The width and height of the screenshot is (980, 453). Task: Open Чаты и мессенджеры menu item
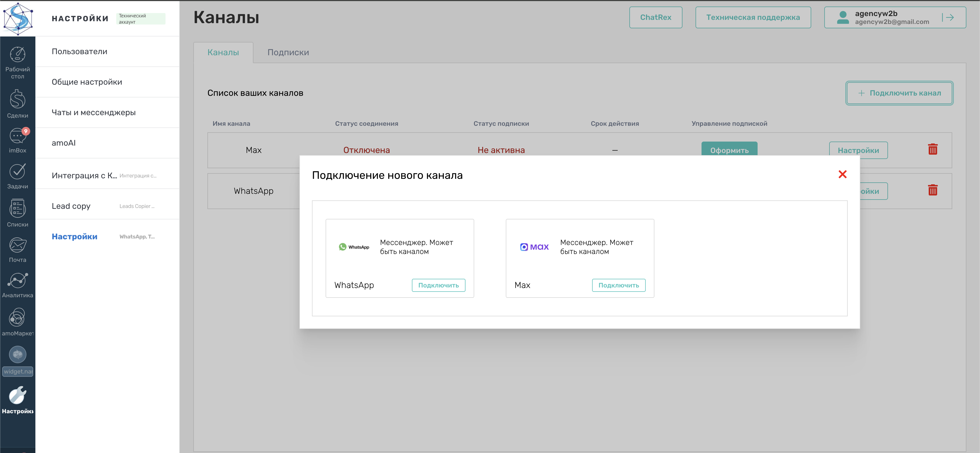(94, 113)
